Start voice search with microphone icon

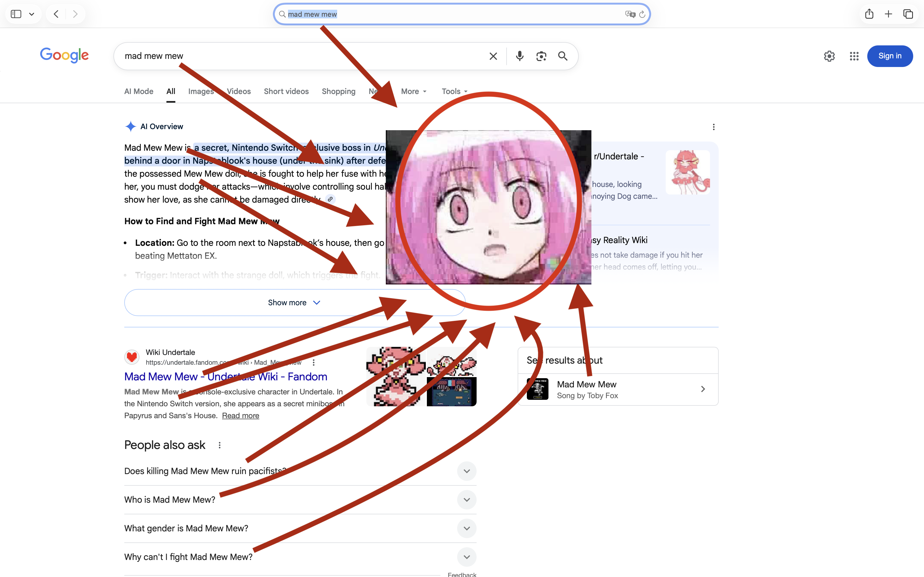pos(520,56)
